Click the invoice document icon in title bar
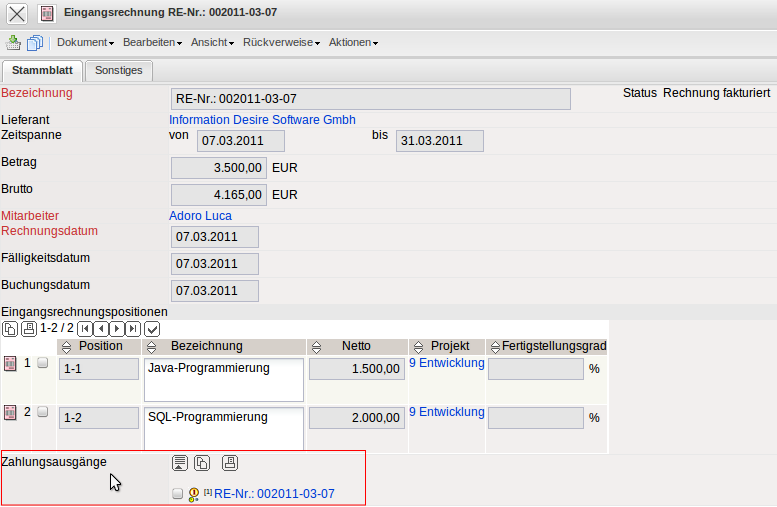This screenshot has width=777, height=507. (x=47, y=13)
